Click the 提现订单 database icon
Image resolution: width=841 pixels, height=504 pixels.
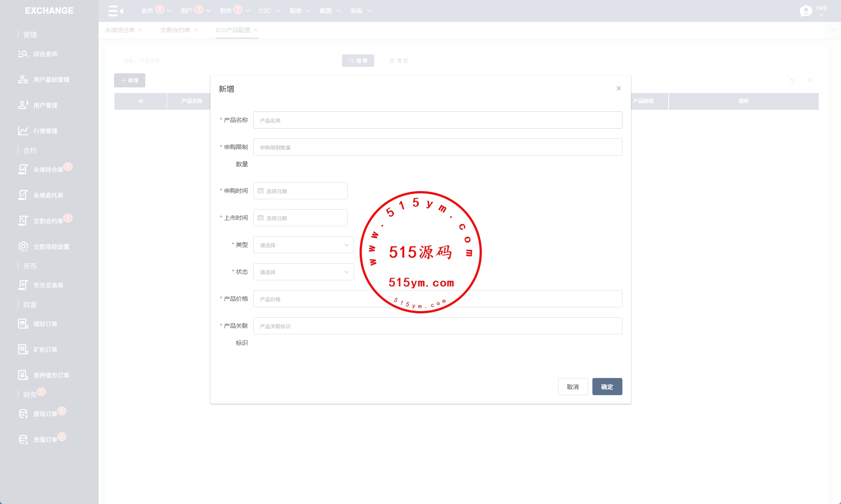[x=23, y=414]
